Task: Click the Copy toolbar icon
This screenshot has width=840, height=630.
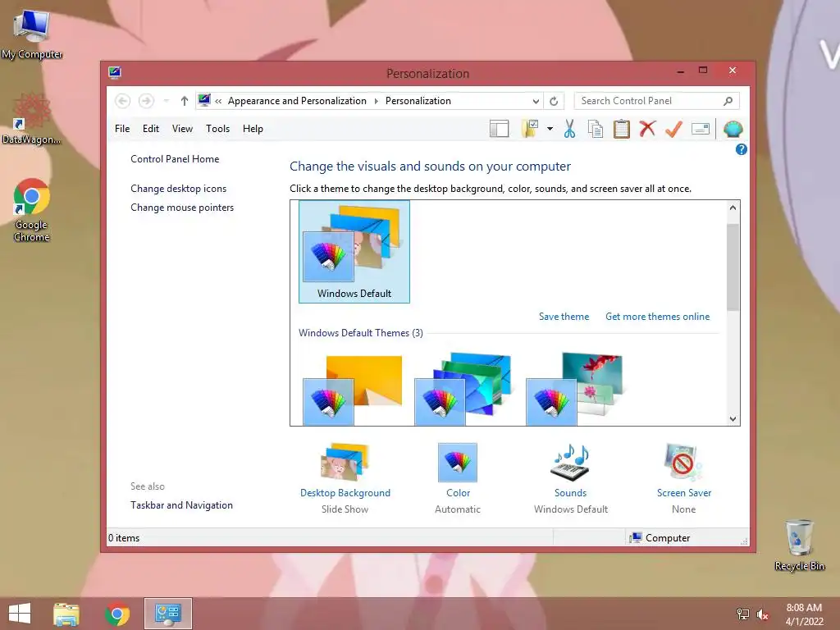Action: 596,129
